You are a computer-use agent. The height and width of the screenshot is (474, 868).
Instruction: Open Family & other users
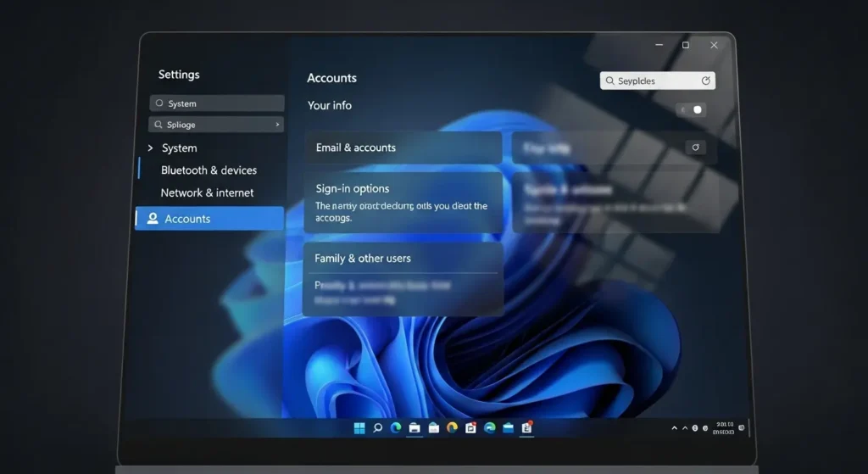coord(403,279)
